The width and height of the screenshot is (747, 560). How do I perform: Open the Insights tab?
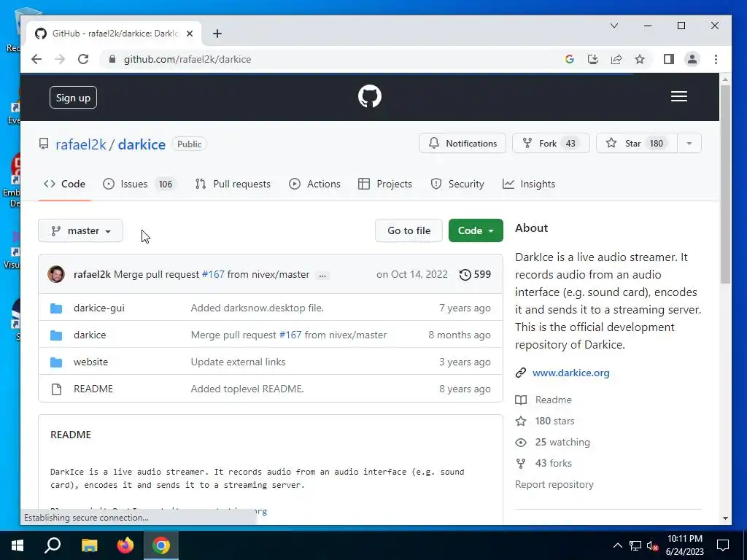point(529,184)
